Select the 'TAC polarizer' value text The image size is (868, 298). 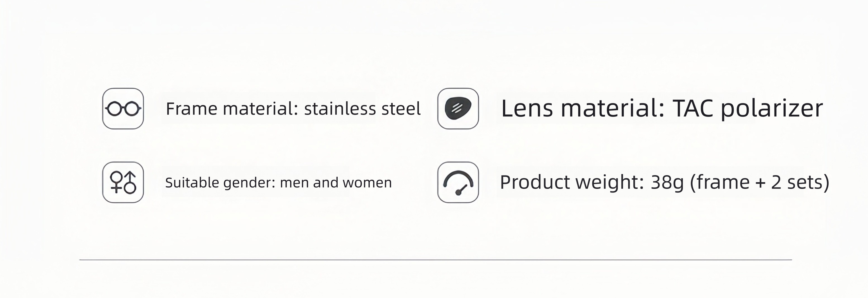click(748, 109)
